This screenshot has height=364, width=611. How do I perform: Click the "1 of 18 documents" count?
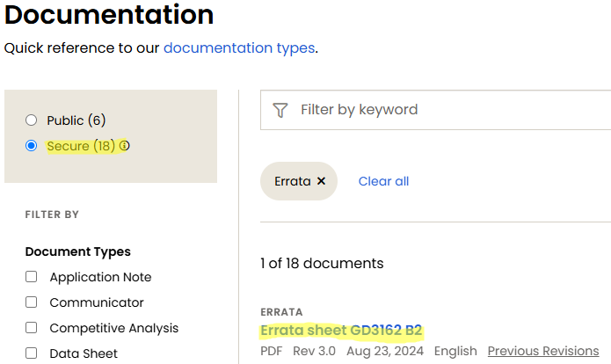(x=322, y=263)
